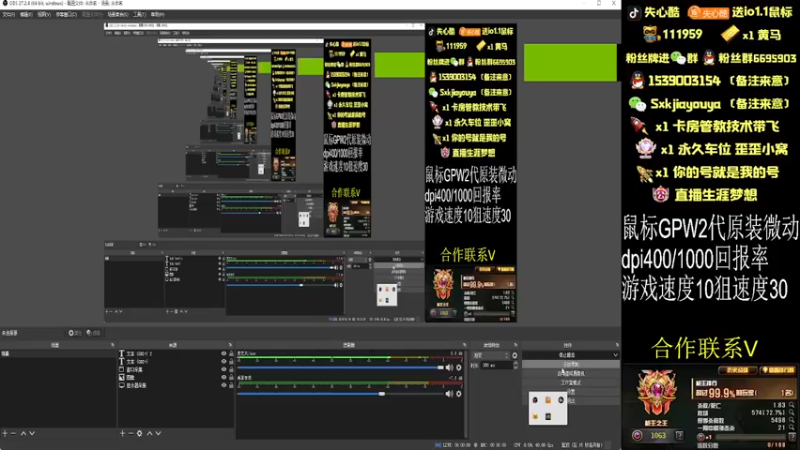Move the scene up in the Scenes panel

(x=23, y=433)
